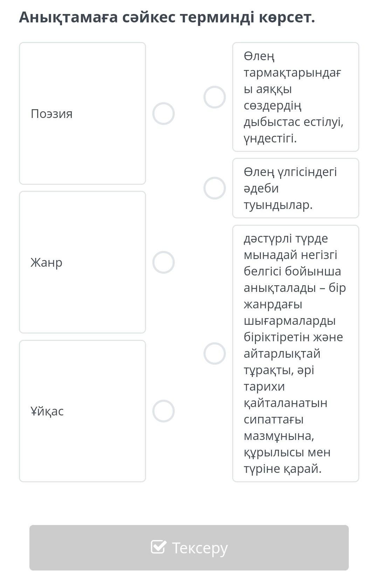
Task: Click the heading 'Анықтамаға сәйкес терминді көрсет'
Action: point(167,17)
